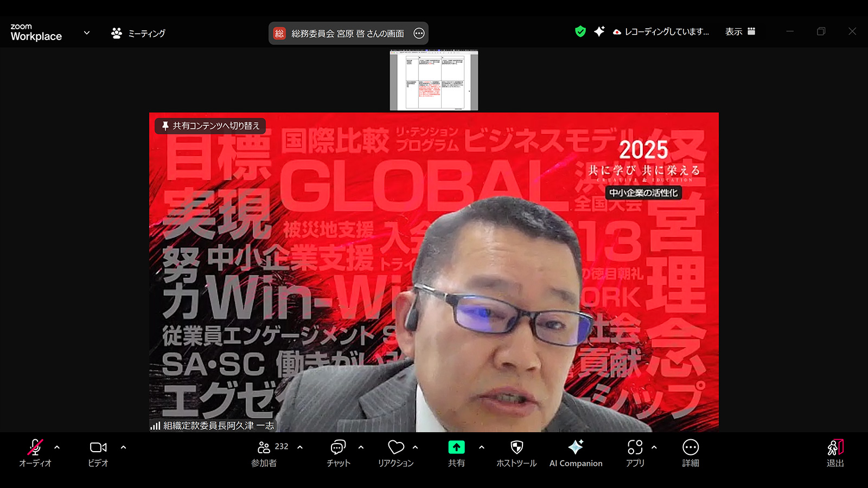Click the shared screen presenter label
868x488 pixels.
pyautogui.click(x=348, y=34)
